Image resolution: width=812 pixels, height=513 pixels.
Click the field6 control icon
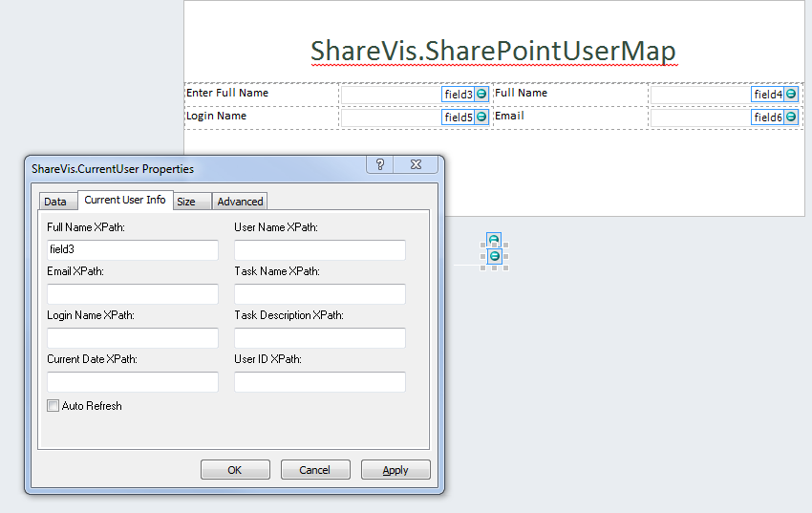pyautogui.click(x=791, y=117)
